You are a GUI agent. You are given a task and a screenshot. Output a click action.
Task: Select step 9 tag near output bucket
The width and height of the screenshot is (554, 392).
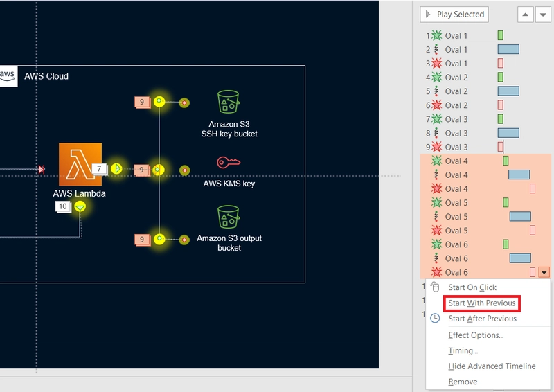tap(142, 240)
